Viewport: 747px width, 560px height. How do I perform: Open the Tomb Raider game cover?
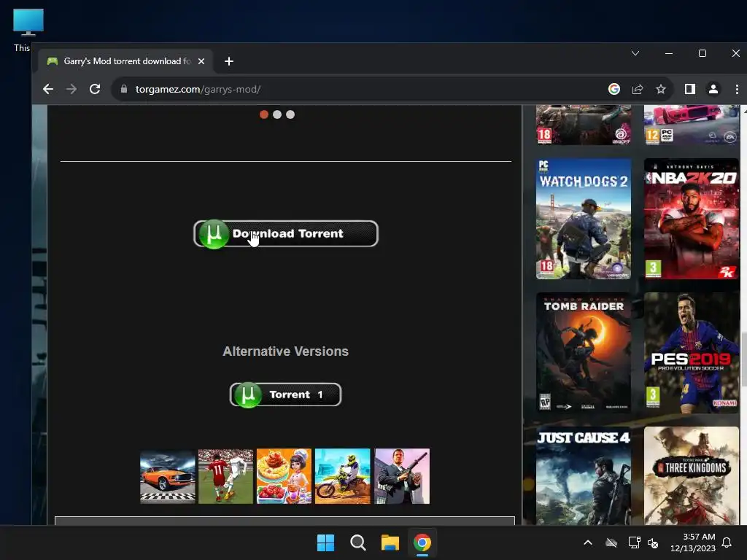point(584,352)
